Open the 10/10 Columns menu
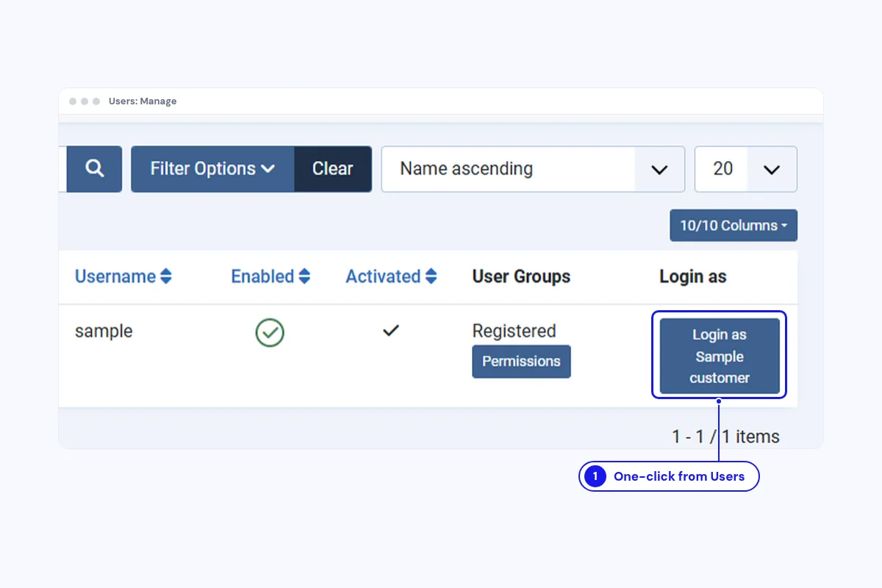Image resolution: width=882 pixels, height=588 pixels. pos(734,226)
